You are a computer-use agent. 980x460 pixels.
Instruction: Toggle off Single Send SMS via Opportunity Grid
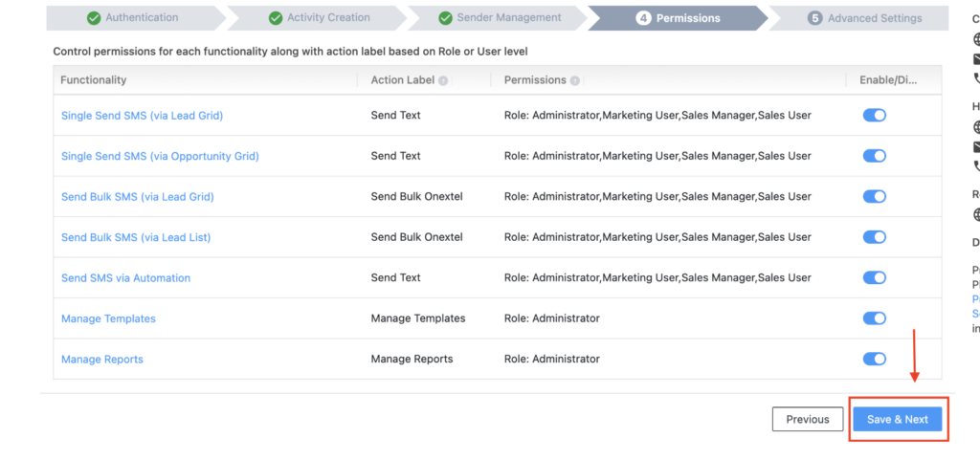(875, 156)
